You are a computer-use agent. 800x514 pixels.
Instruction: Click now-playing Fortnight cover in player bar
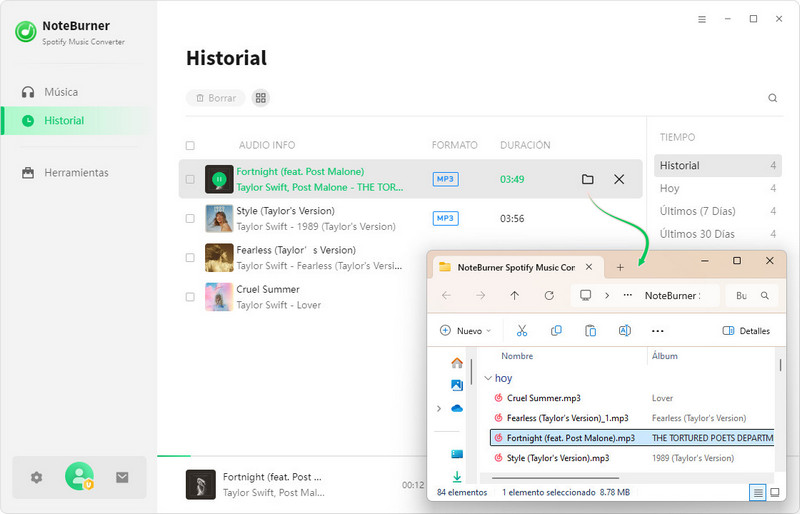click(x=200, y=484)
